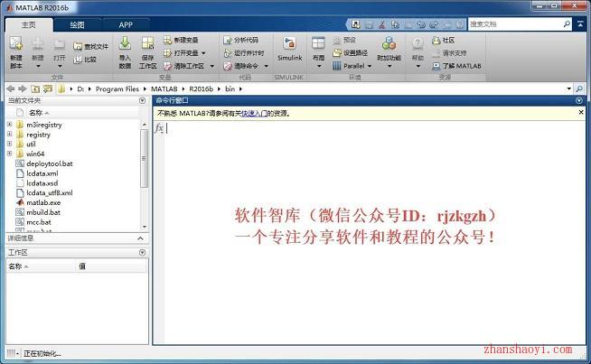Open Simulink from the toolstrip

[x=289, y=49]
